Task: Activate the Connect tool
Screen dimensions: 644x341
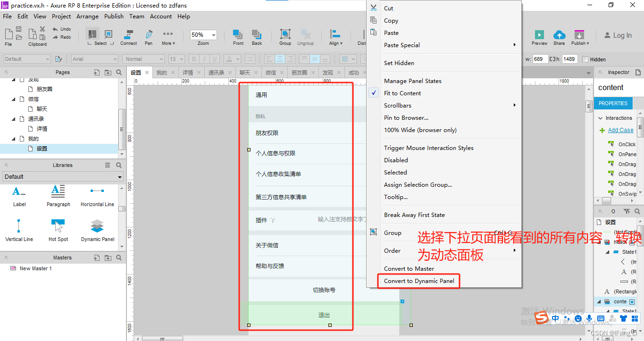Action: click(128, 37)
